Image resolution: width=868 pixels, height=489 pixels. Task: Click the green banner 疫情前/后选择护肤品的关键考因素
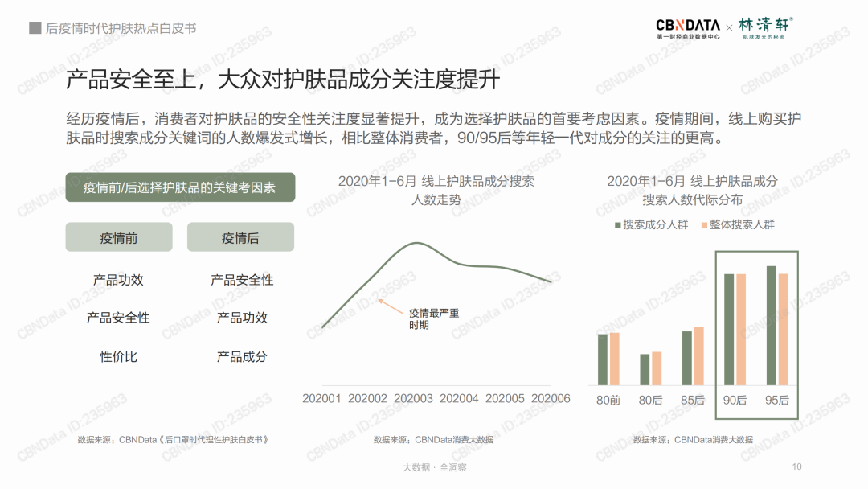pos(180,187)
